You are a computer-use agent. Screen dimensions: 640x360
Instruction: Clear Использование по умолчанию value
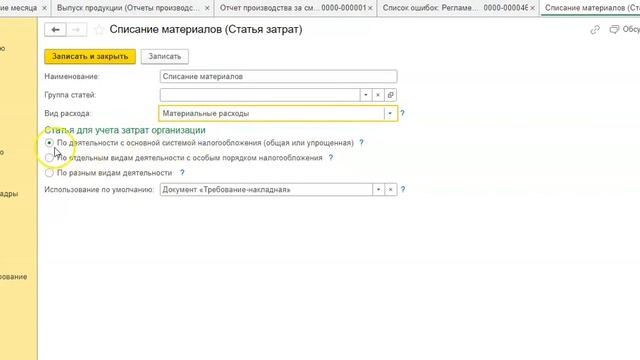tap(391, 190)
